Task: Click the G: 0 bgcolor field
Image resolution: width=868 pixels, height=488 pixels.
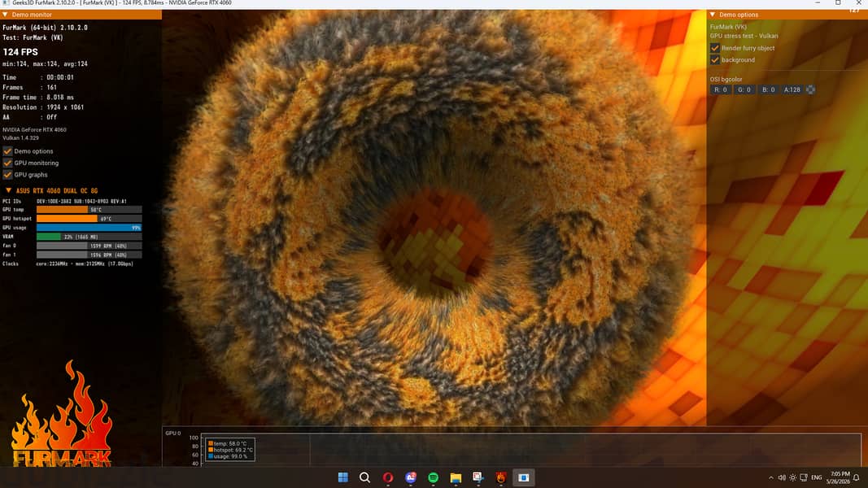Action: [744, 89]
